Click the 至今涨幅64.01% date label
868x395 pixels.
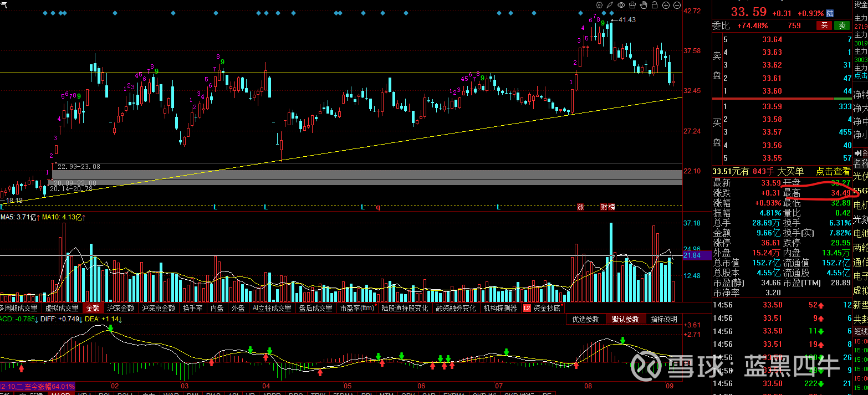(38, 386)
